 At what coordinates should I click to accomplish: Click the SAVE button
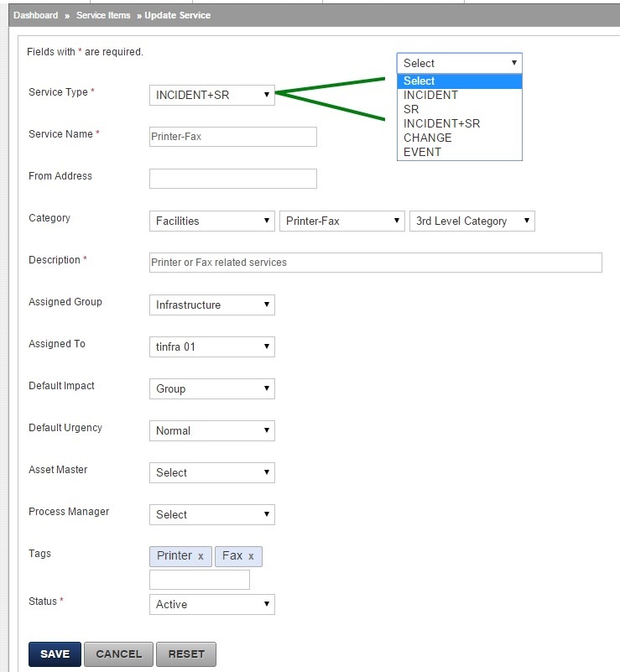[55, 654]
